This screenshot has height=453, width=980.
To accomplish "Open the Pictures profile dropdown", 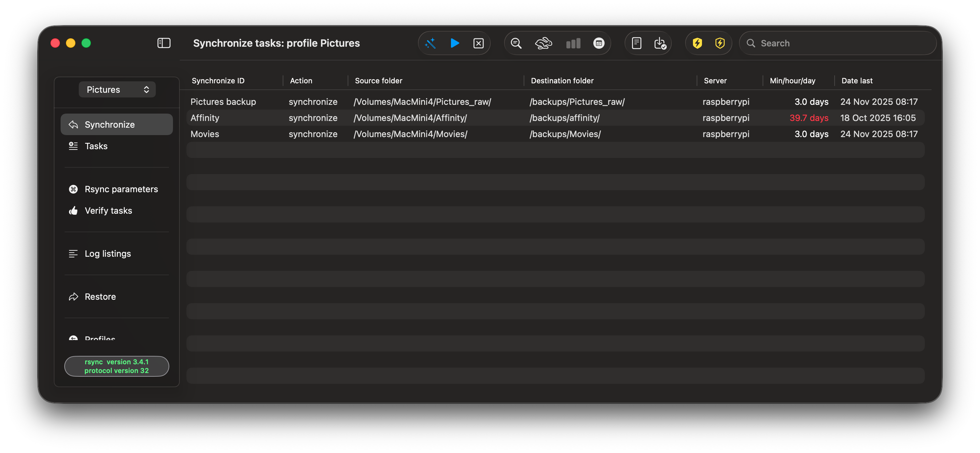I will [117, 90].
